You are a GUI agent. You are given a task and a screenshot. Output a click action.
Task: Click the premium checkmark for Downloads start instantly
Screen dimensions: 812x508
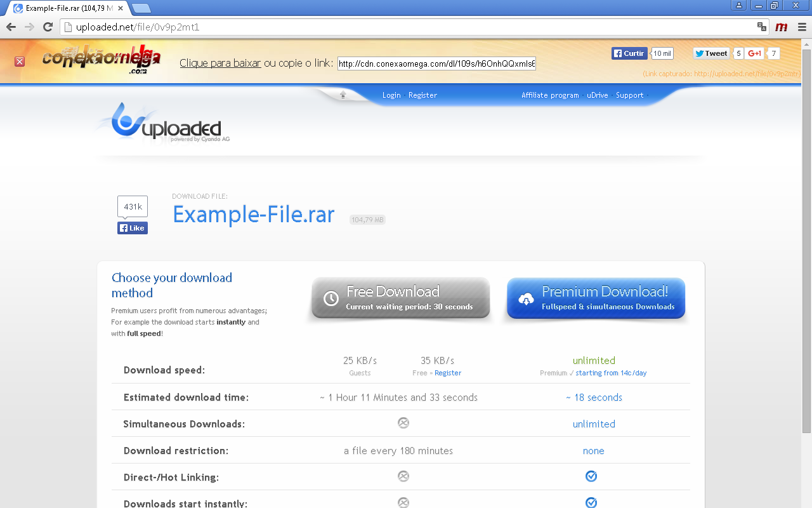click(591, 502)
